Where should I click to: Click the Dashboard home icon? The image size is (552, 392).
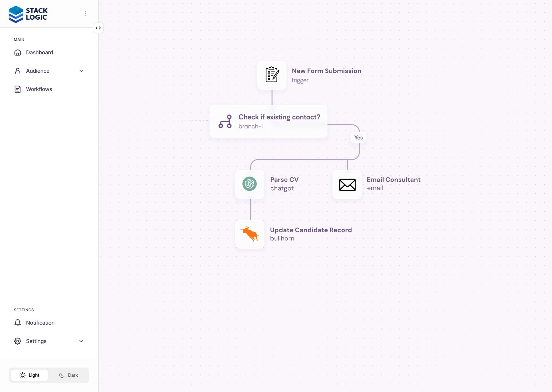pos(18,52)
